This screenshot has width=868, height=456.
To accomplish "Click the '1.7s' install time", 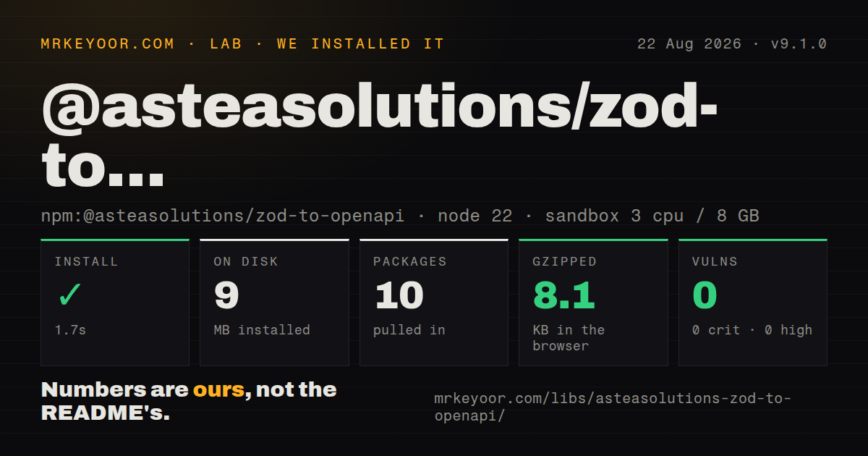I will pyautogui.click(x=70, y=330).
